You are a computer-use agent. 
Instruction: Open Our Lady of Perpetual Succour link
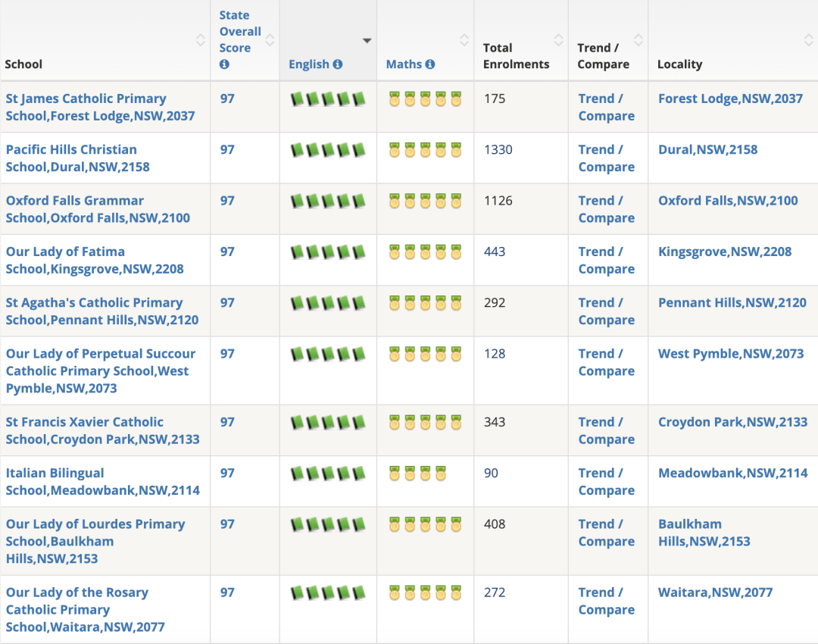click(x=101, y=371)
